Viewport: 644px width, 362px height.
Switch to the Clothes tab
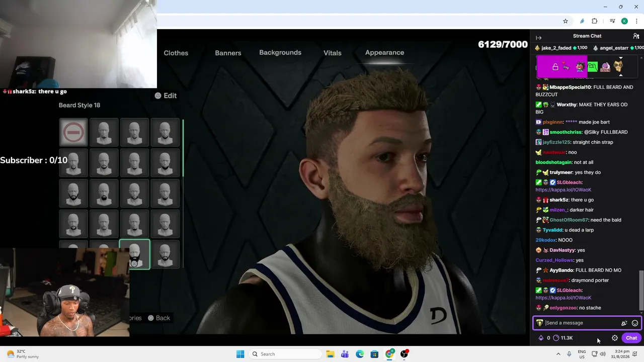click(176, 53)
